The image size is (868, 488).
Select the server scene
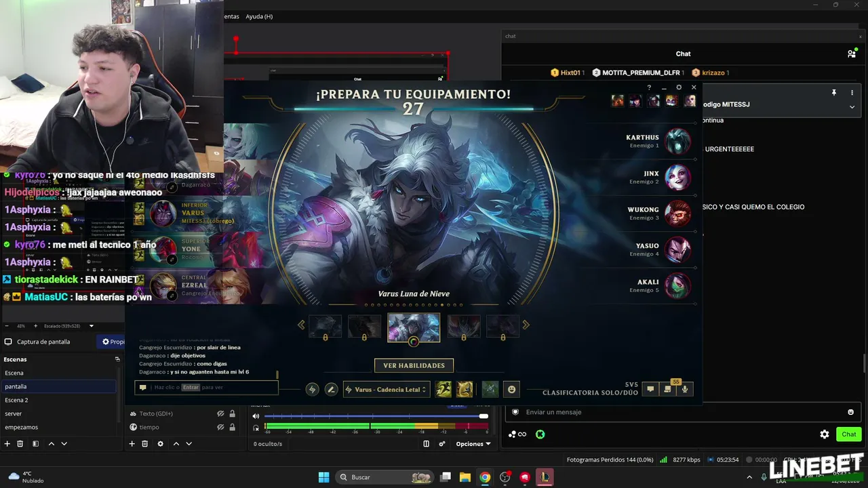point(58,413)
